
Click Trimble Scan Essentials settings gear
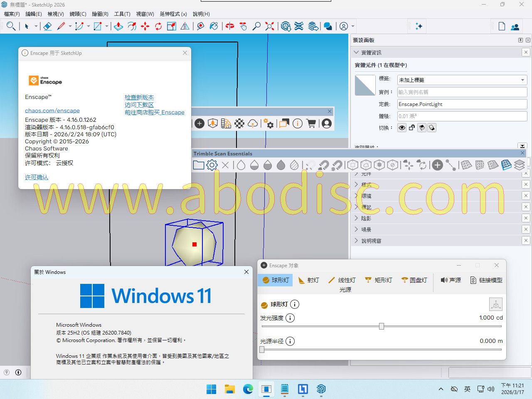[212, 165]
